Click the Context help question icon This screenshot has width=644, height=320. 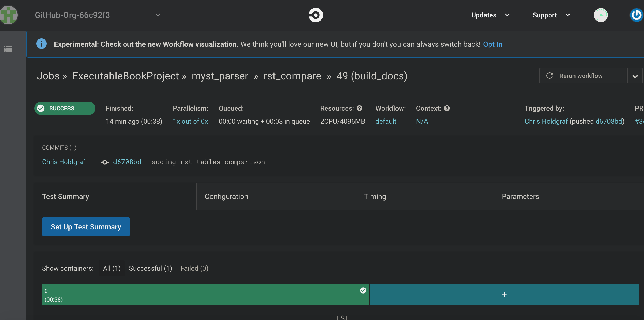(447, 108)
